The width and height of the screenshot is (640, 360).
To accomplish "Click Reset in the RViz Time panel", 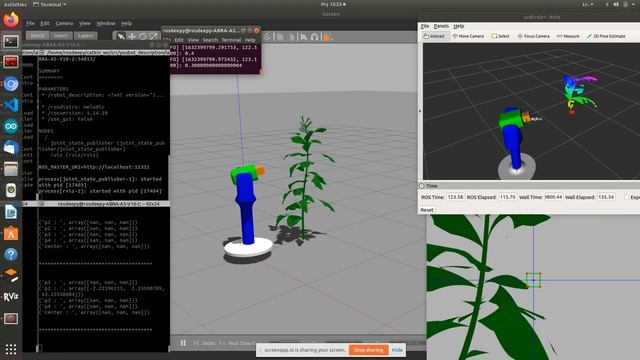I will (427, 209).
